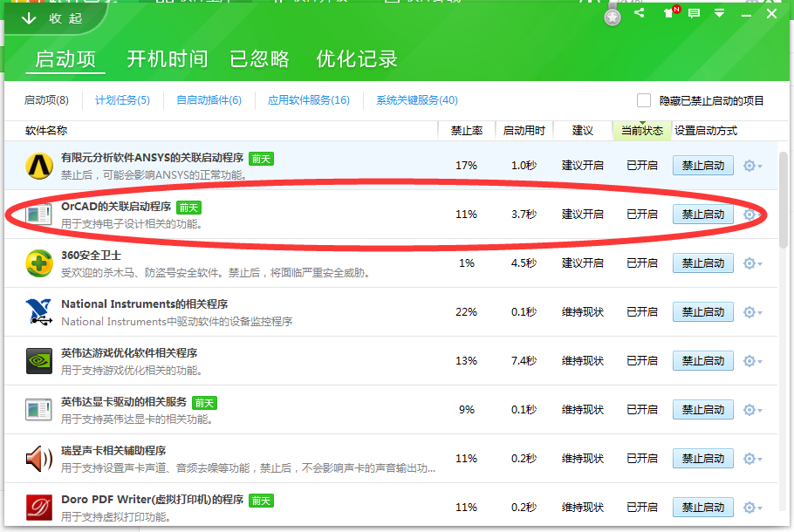Disable startup for OrCAD program
This screenshot has height=532, width=794.
703,215
